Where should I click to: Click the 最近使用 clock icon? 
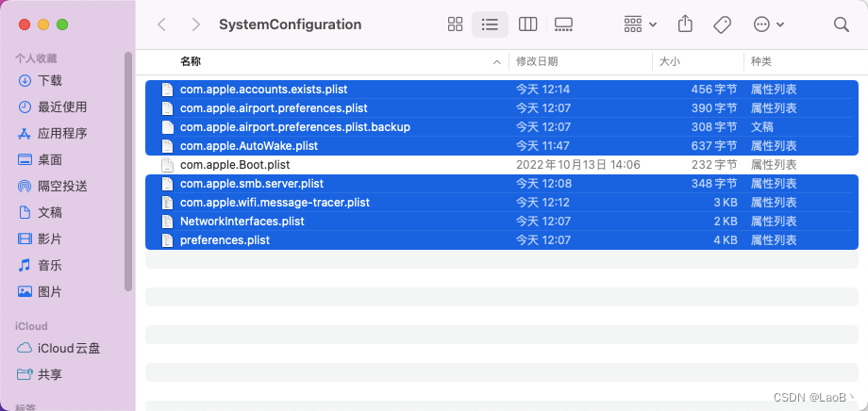pos(25,107)
